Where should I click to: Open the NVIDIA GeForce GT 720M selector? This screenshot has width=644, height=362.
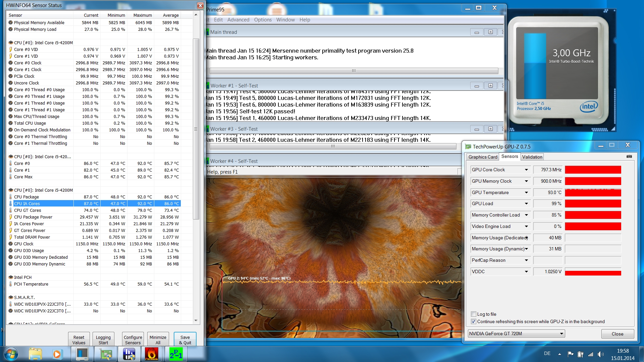[516, 334]
